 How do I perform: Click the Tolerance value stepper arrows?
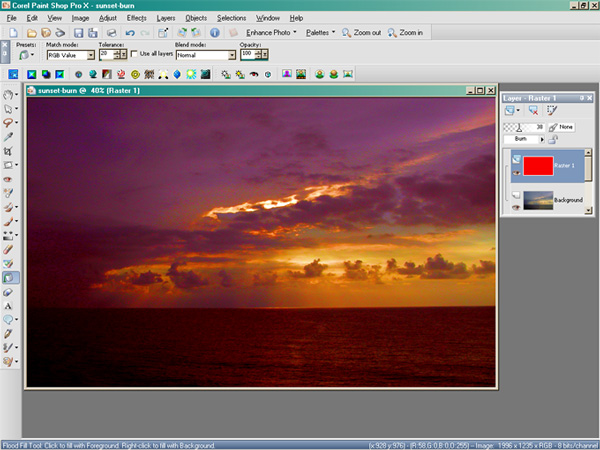[117, 55]
